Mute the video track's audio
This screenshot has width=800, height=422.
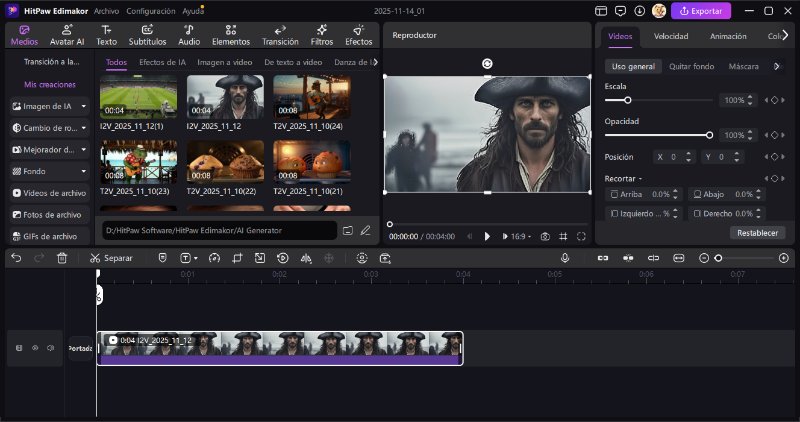[50, 348]
